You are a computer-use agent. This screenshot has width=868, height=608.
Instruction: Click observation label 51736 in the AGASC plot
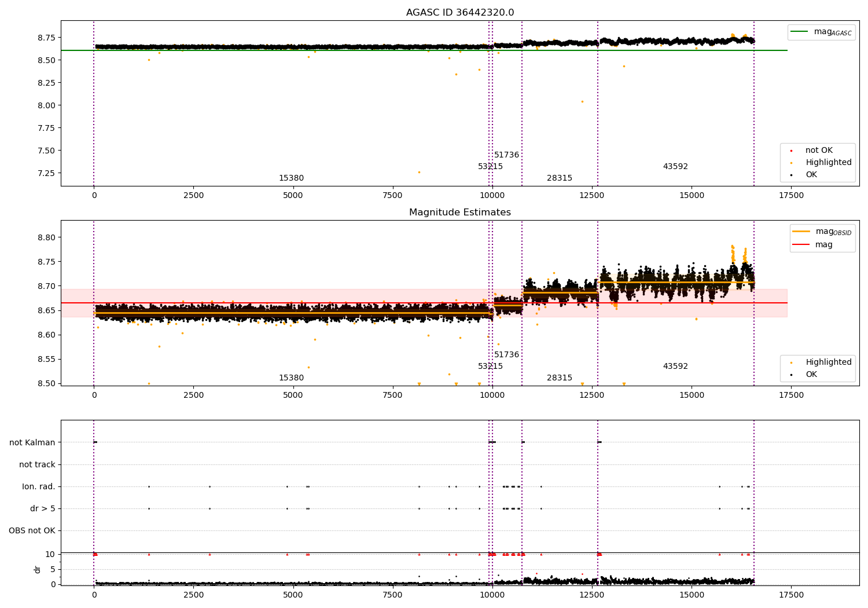[506, 155]
